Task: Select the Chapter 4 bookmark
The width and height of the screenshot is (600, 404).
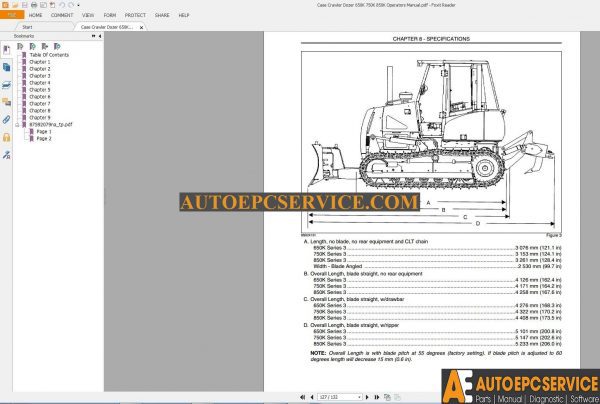Action: (40, 83)
